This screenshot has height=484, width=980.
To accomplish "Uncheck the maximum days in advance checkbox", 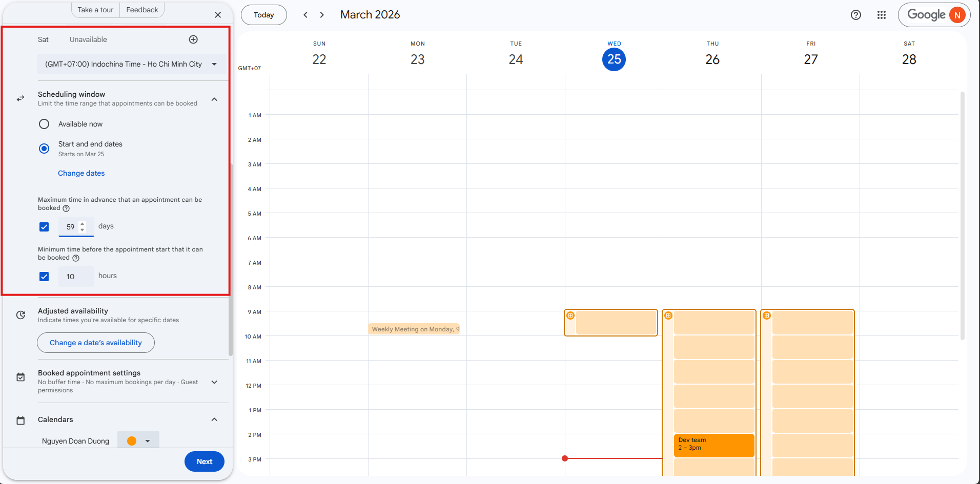I will 45,227.
